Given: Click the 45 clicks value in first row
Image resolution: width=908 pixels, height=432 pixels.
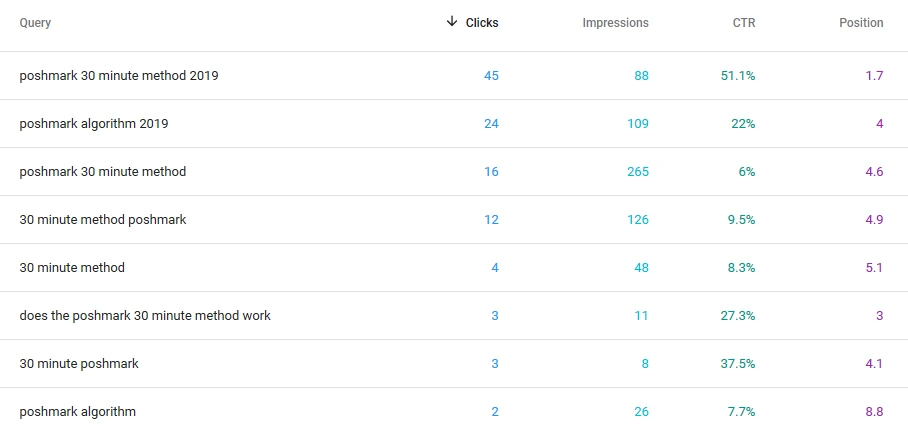Looking at the screenshot, I should pyautogui.click(x=491, y=75).
